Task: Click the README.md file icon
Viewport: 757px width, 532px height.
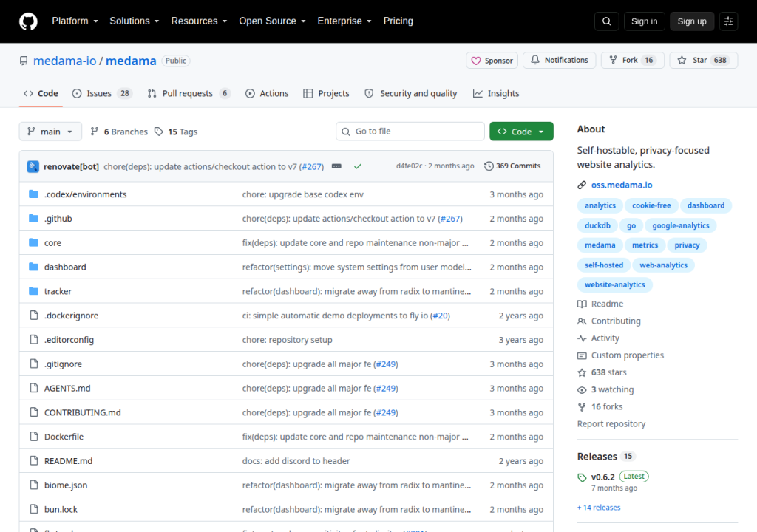Action: coord(34,460)
